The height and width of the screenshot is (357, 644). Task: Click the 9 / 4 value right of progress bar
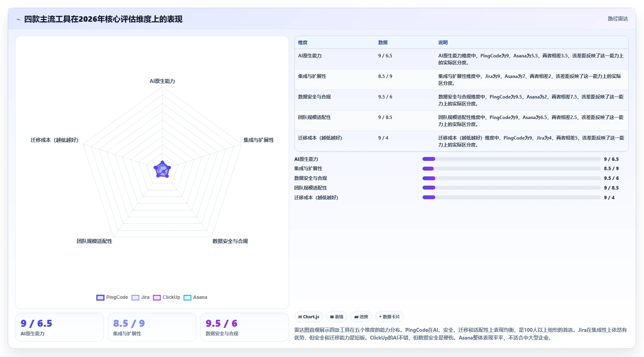609,198
